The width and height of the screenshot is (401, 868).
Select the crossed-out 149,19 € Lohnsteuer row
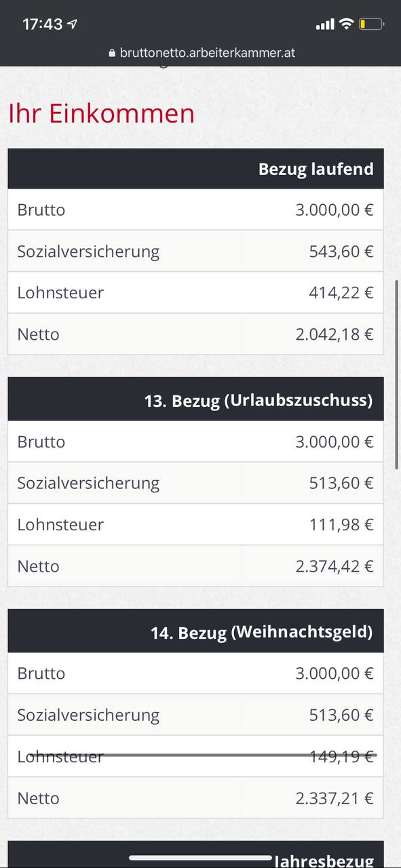click(x=196, y=756)
